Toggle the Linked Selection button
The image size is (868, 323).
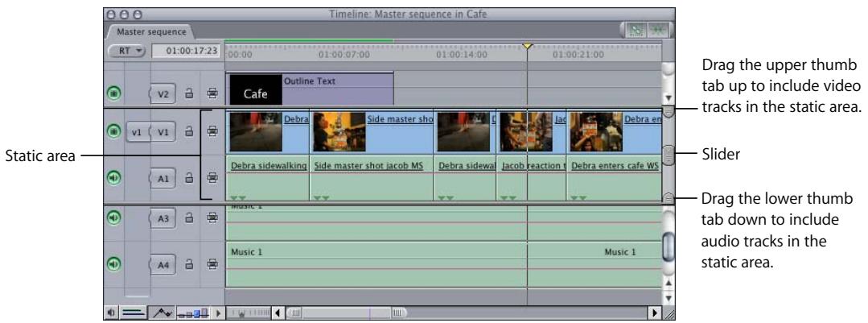click(x=636, y=30)
